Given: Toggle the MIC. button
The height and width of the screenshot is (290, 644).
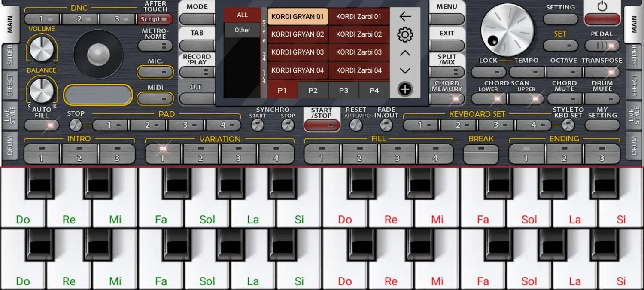Looking at the screenshot, I should [155, 72].
